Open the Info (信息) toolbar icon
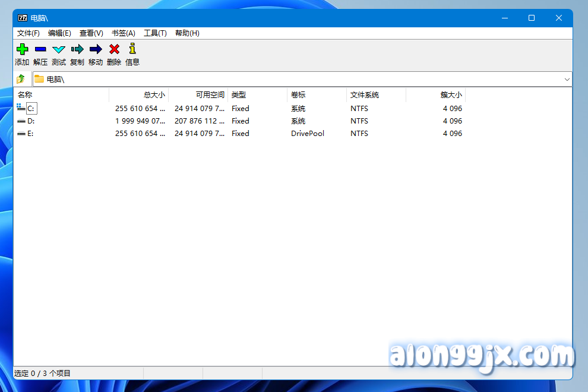The height and width of the screenshot is (392, 588). point(132,49)
